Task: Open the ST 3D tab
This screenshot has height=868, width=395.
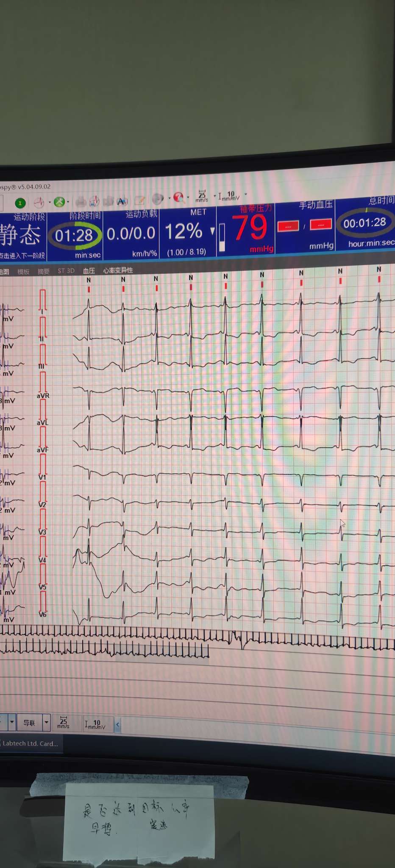Action: pos(66,271)
